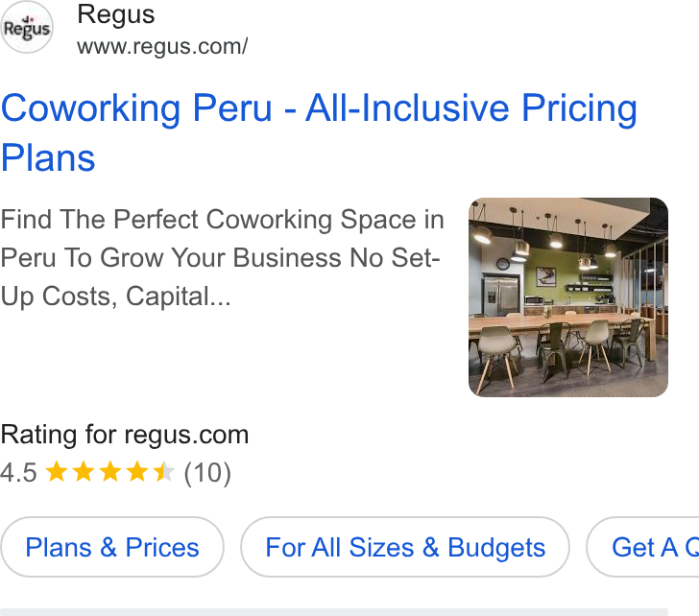Select the For All Sizes & Budgets chip

(405, 547)
